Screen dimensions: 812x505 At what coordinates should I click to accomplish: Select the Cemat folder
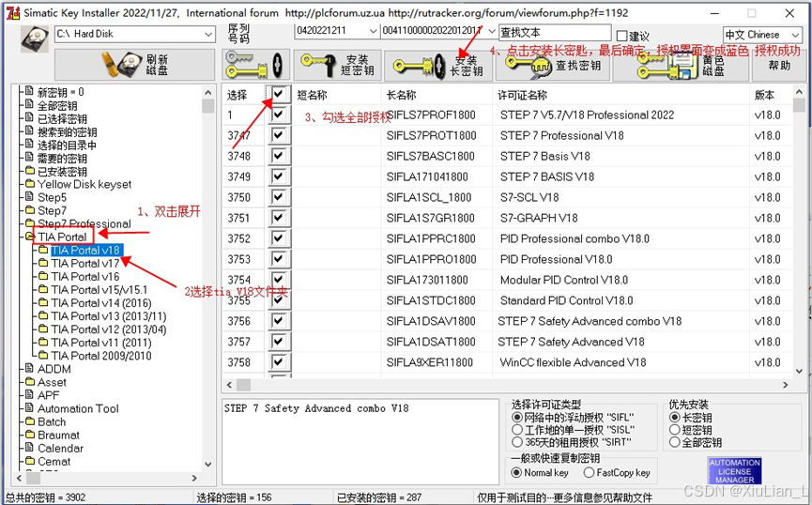[54, 462]
